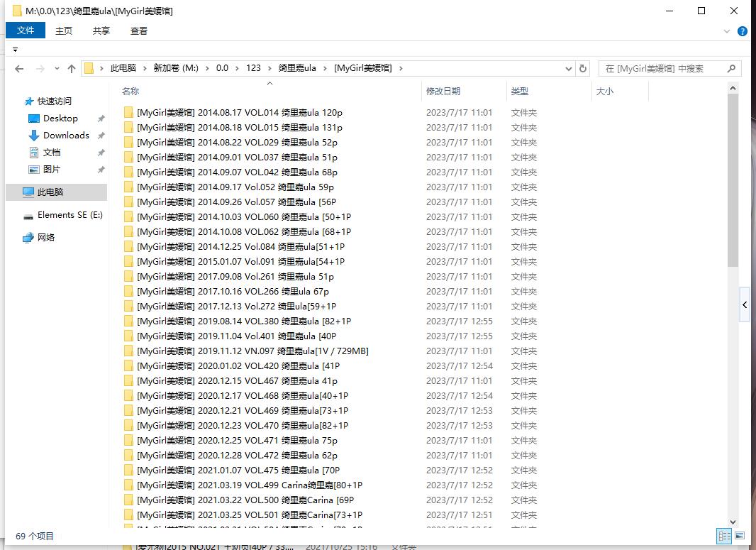Open Downloads in Quick access
This screenshot has width=756, height=550.
click(x=66, y=136)
